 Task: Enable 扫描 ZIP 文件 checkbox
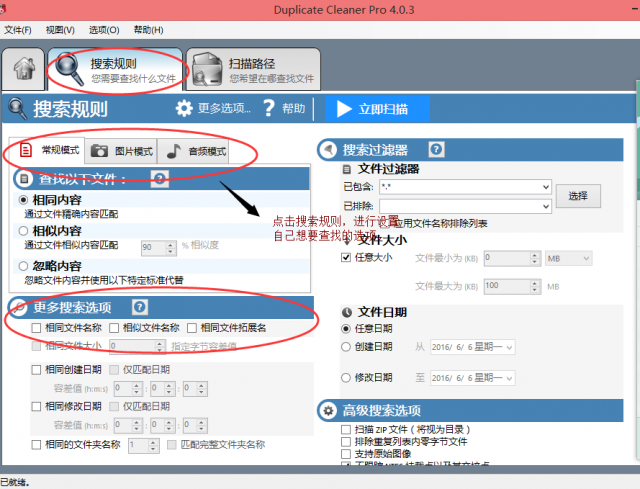(x=346, y=429)
